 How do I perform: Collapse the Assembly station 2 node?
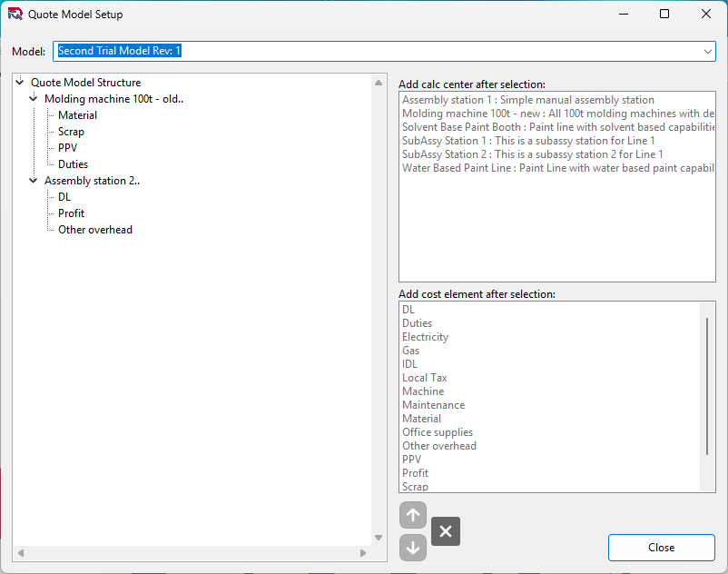click(34, 181)
